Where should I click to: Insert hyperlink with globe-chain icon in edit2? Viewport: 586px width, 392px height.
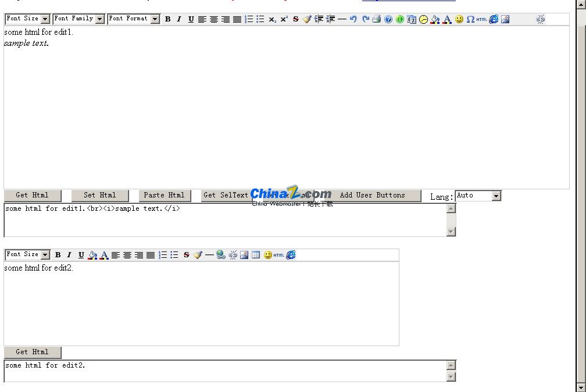pos(221,255)
